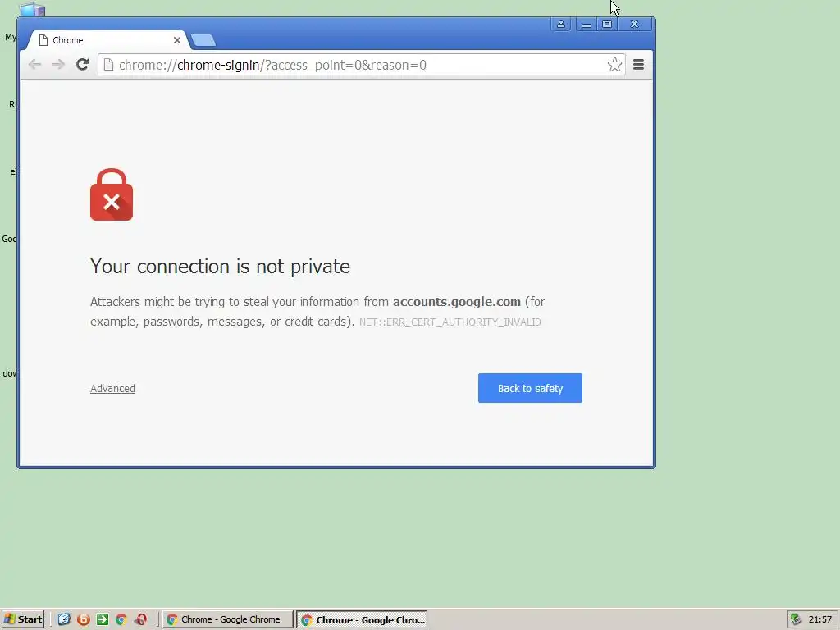Minimize the Chrome window
Image resolution: width=840 pixels, height=630 pixels.
click(x=587, y=24)
